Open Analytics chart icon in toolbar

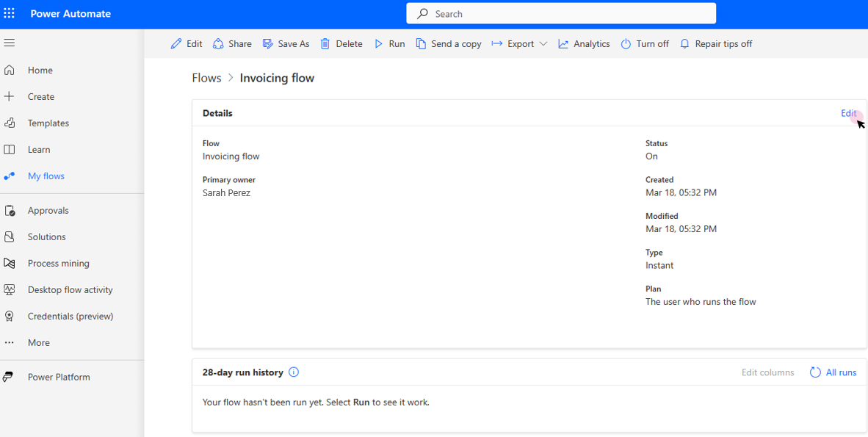click(563, 44)
